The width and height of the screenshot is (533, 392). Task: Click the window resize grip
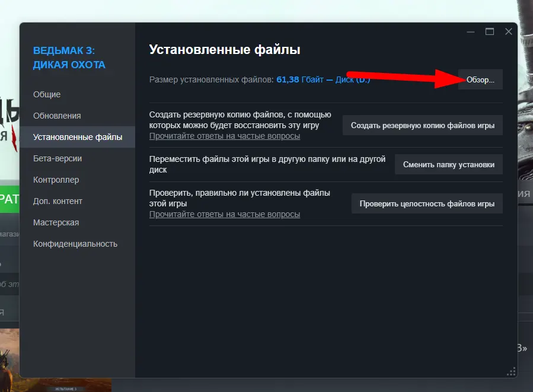pyautogui.click(x=511, y=371)
